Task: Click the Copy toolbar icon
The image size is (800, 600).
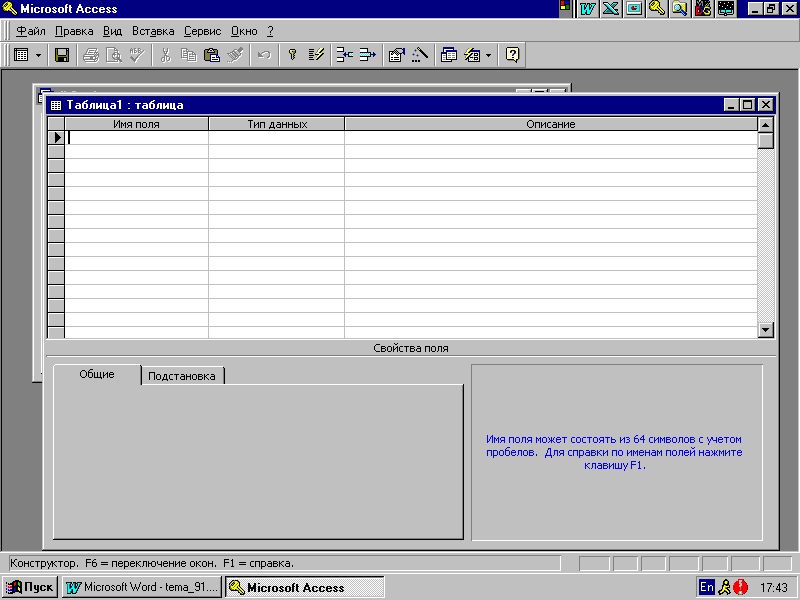Action: 189,55
